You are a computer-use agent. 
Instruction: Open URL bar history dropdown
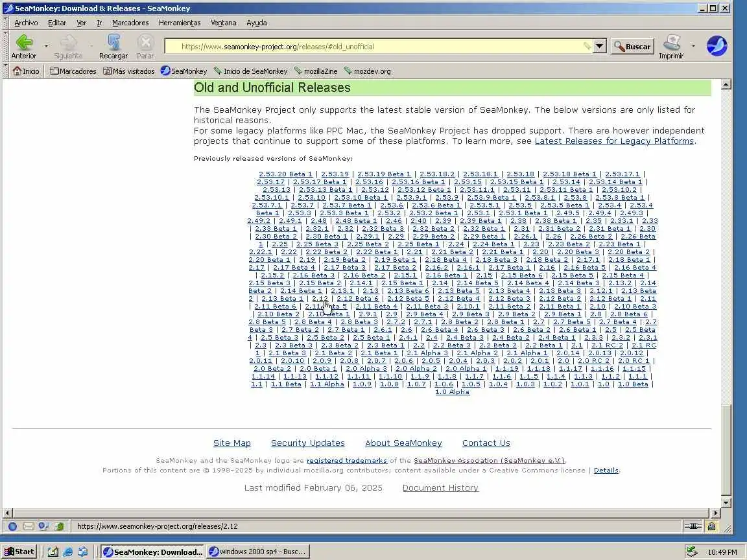click(599, 46)
